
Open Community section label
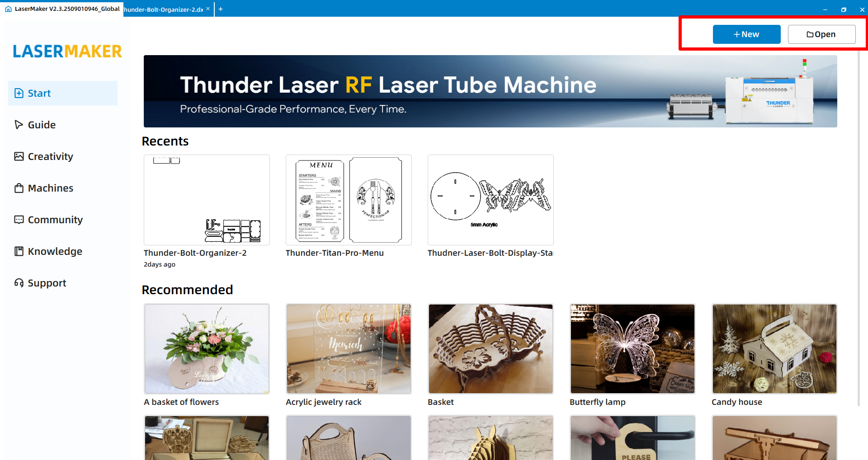click(x=56, y=220)
